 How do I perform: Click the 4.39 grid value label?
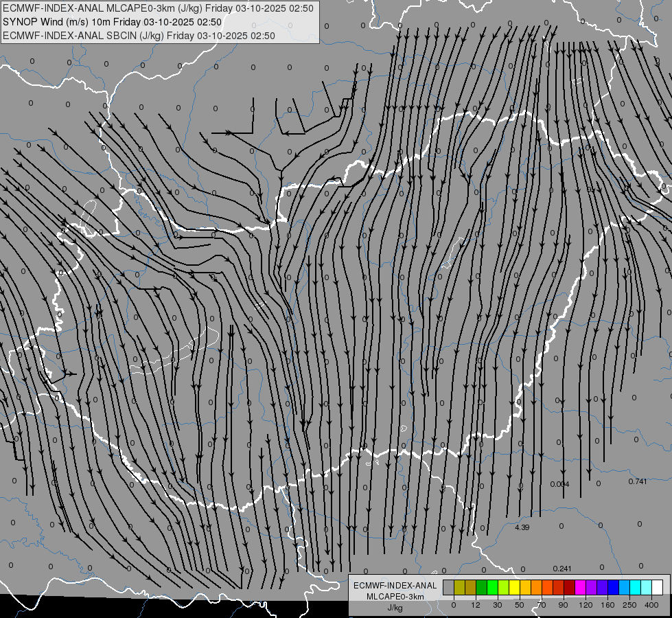522,527
